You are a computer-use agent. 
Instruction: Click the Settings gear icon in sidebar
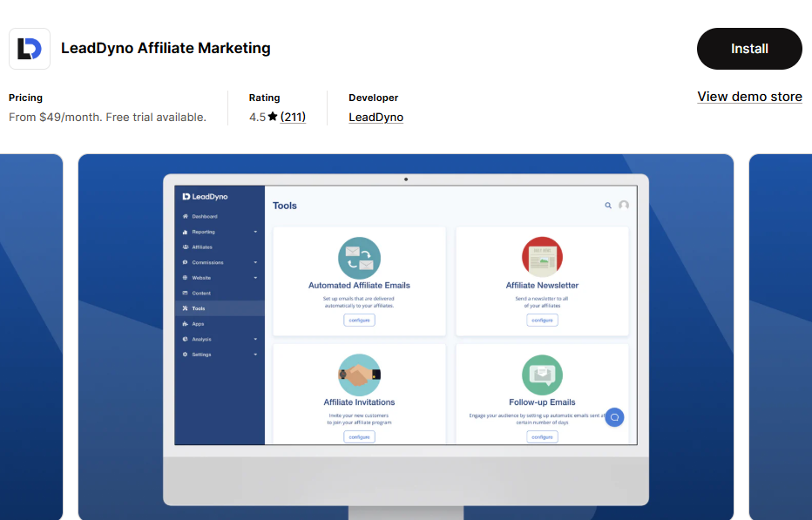click(x=185, y=355)
